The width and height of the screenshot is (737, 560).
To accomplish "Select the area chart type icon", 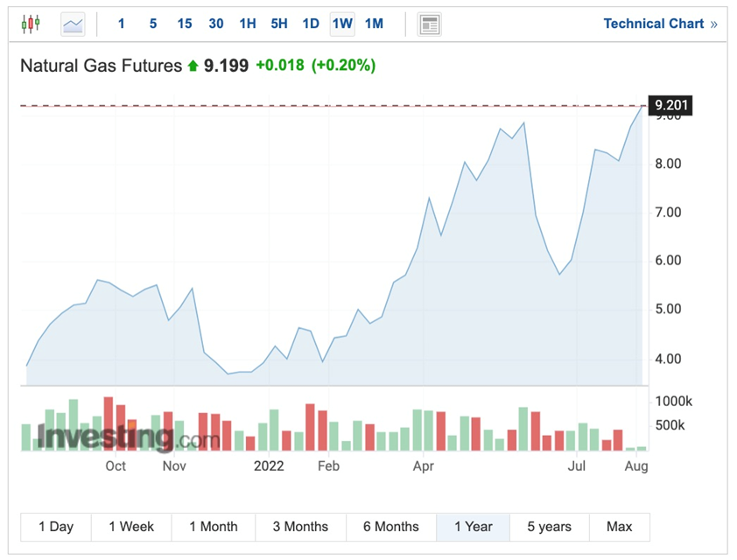I will point(73,24).
